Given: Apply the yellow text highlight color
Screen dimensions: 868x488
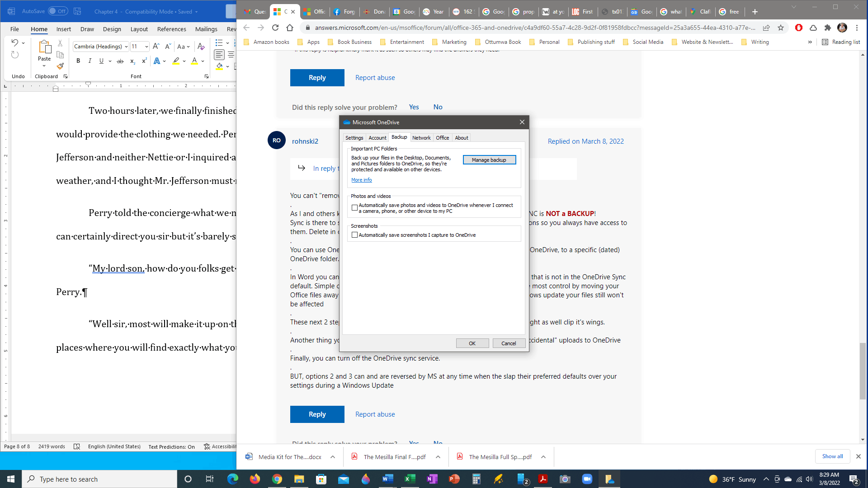Looking at the screenshot, I should pyautogui.click(x=176, y=61).
